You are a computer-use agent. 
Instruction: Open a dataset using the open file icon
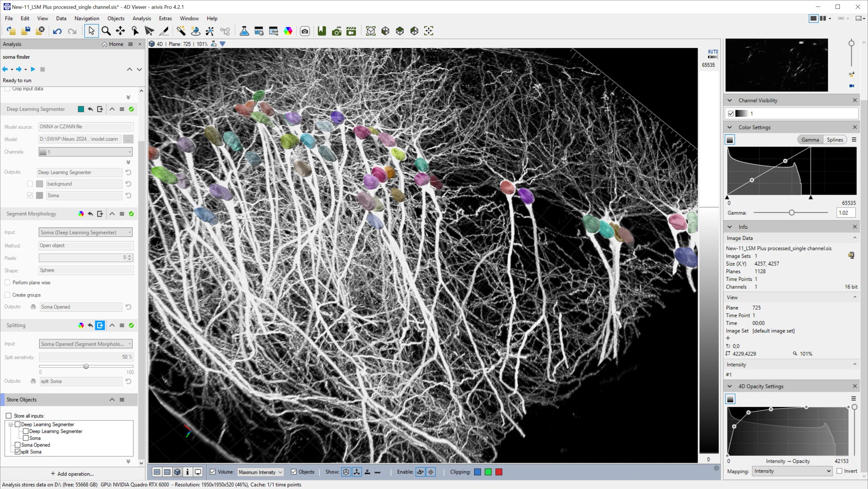pos(11,31)
